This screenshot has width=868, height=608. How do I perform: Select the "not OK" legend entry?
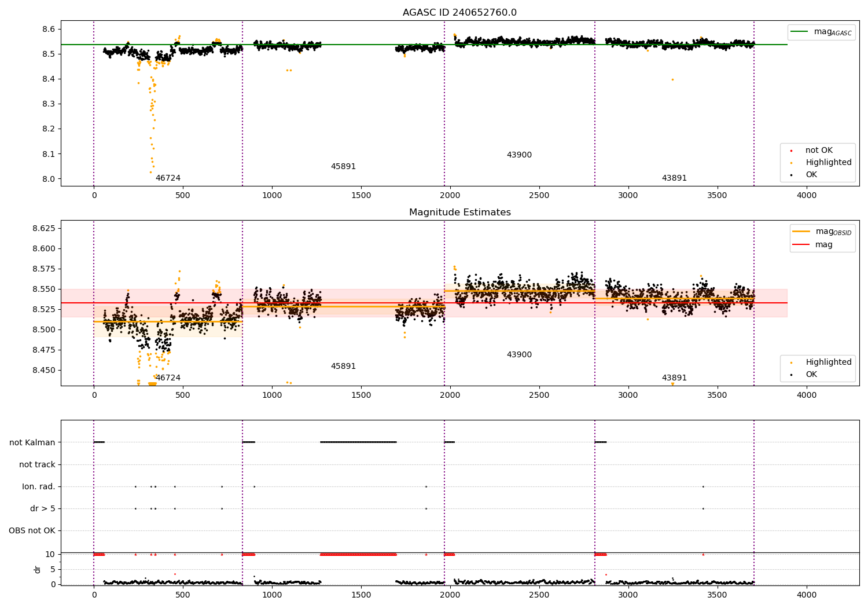(819, 151)
